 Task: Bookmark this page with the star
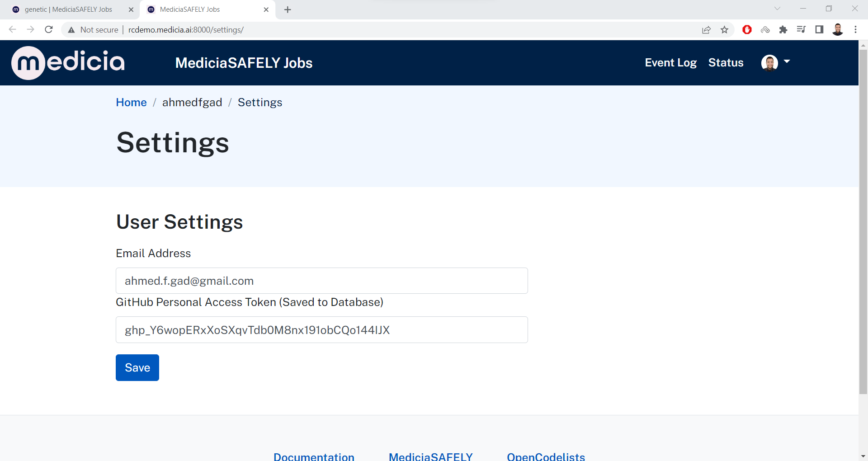tap(725, 30)
